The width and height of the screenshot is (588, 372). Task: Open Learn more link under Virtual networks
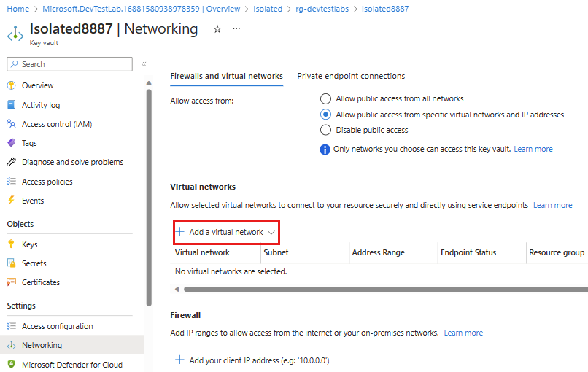coord(553,205)
